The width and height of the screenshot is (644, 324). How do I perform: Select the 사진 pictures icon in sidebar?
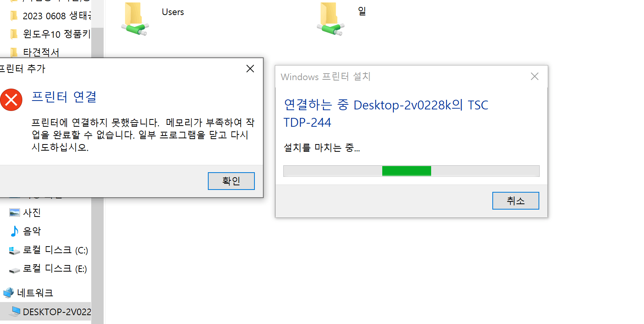pyautogui.click(x=15, y=213)
